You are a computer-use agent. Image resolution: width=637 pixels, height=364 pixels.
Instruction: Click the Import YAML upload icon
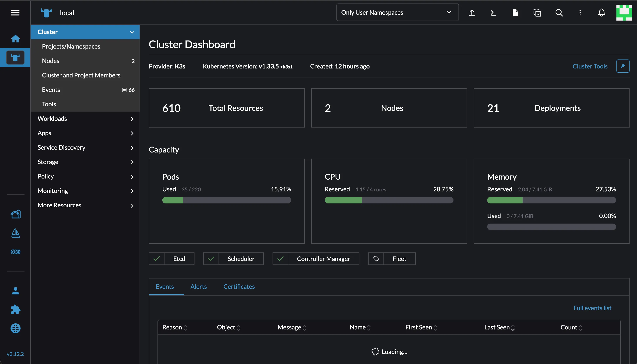472,12
